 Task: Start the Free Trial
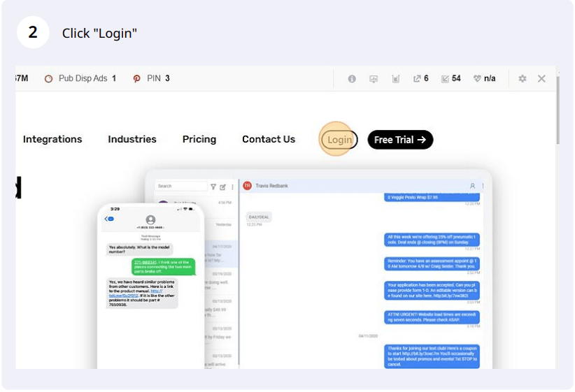[x=400, y=140]
